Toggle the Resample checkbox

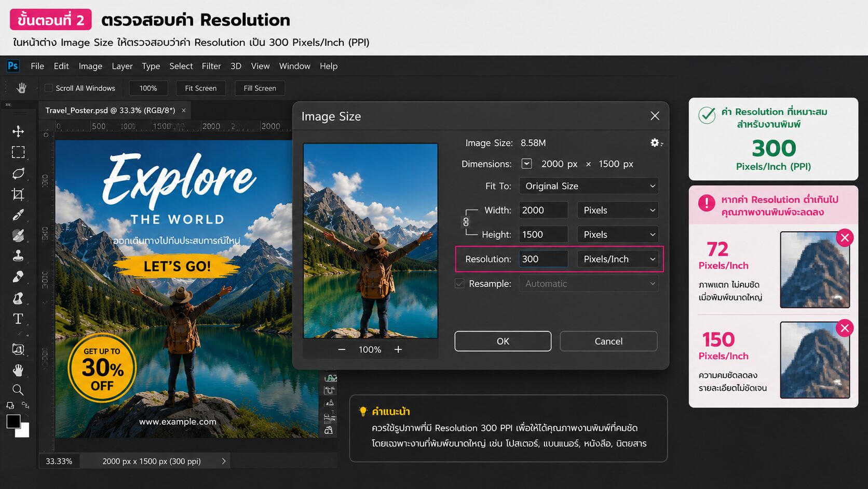coord(459,284)
